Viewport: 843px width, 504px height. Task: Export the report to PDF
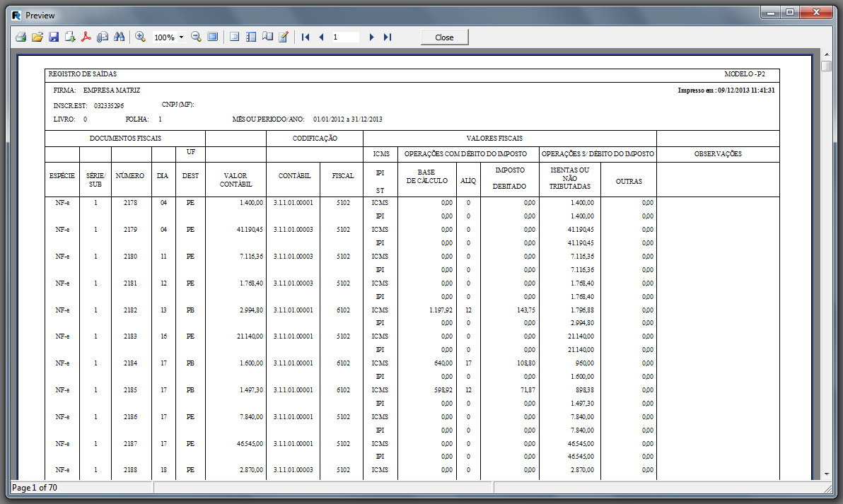[x=86, y=37]
